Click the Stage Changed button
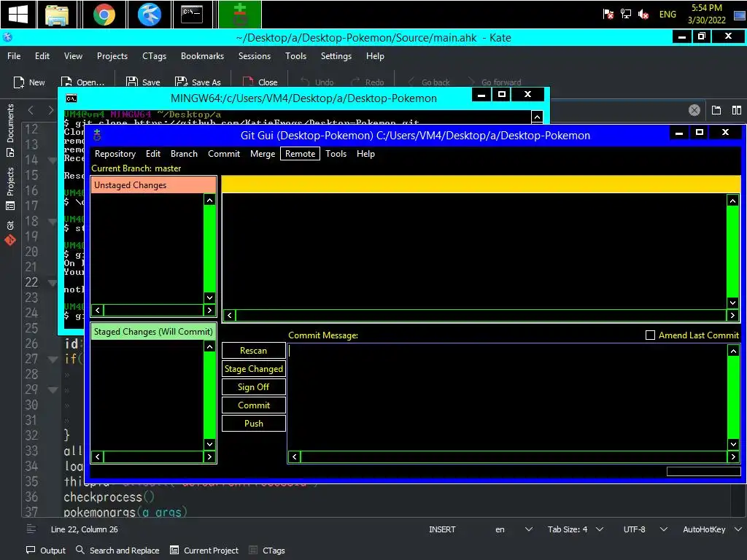747x560 pixels. (253, 368)
